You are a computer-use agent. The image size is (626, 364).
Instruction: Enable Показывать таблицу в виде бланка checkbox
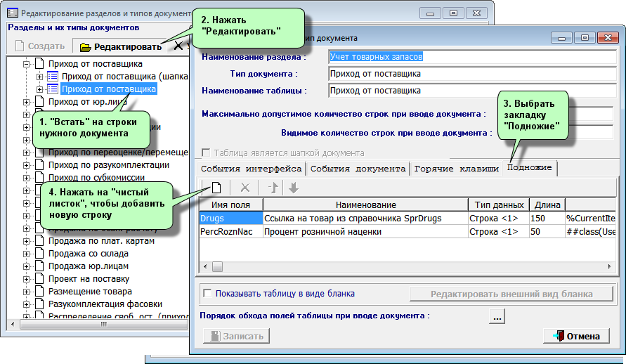(x=207, y=293)
